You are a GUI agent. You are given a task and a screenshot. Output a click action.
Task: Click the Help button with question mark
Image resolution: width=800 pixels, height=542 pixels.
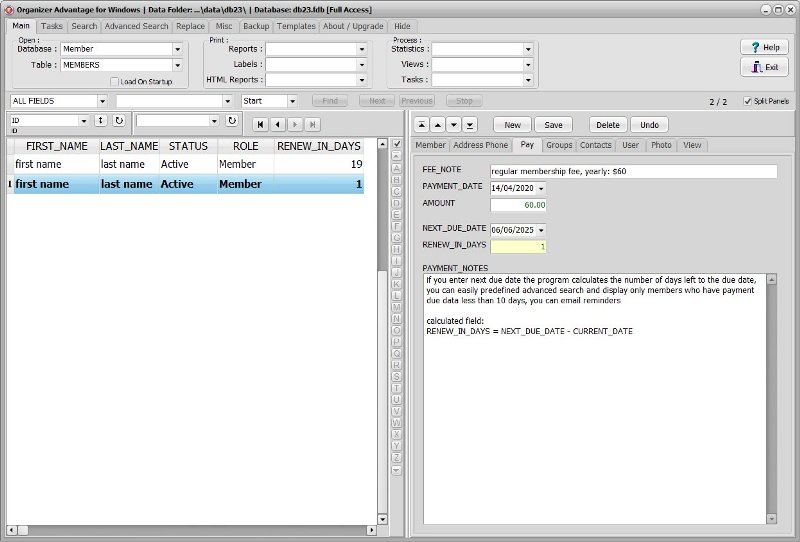coord(764,47)
